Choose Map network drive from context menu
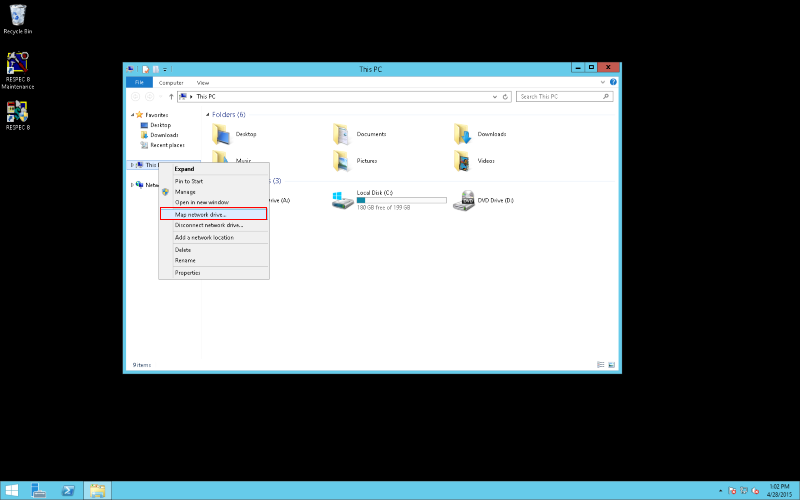This screenshot has width=800, height=500. [201, 214]
